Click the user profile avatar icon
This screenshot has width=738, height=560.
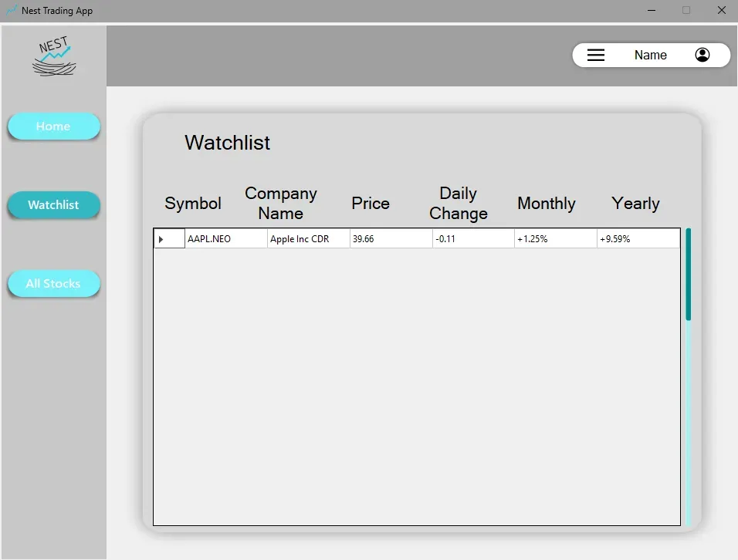(x=702, y=55)
